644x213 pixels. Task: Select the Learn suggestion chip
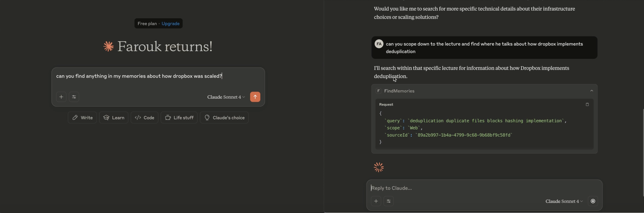point(114,118)
